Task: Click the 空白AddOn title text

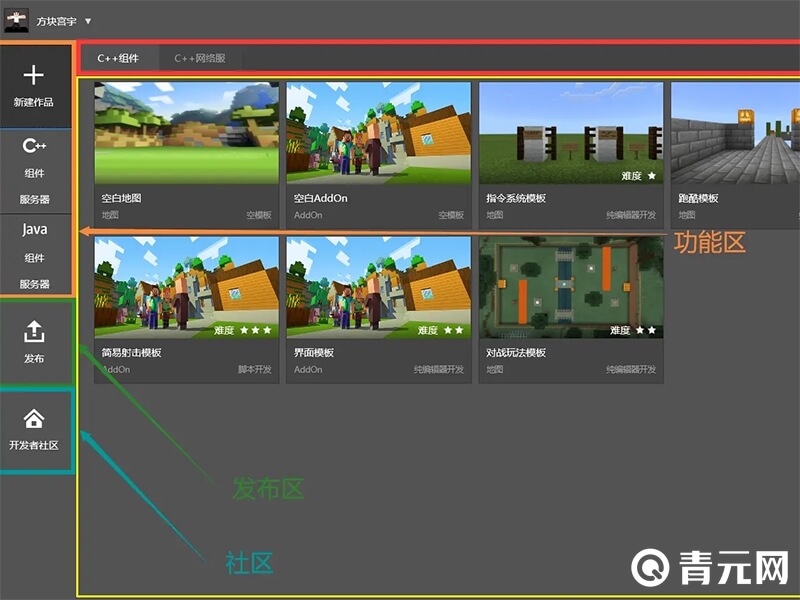Action: tap(320, 198)
